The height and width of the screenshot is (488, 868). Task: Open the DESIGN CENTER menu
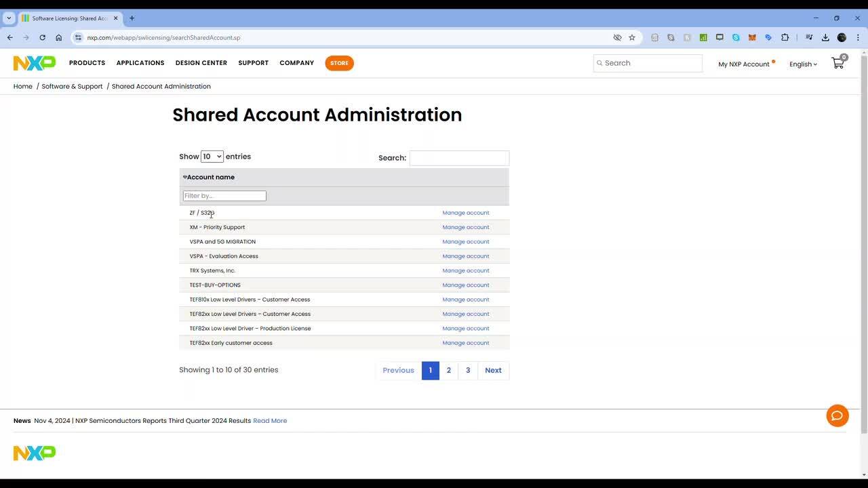[201, 63]
